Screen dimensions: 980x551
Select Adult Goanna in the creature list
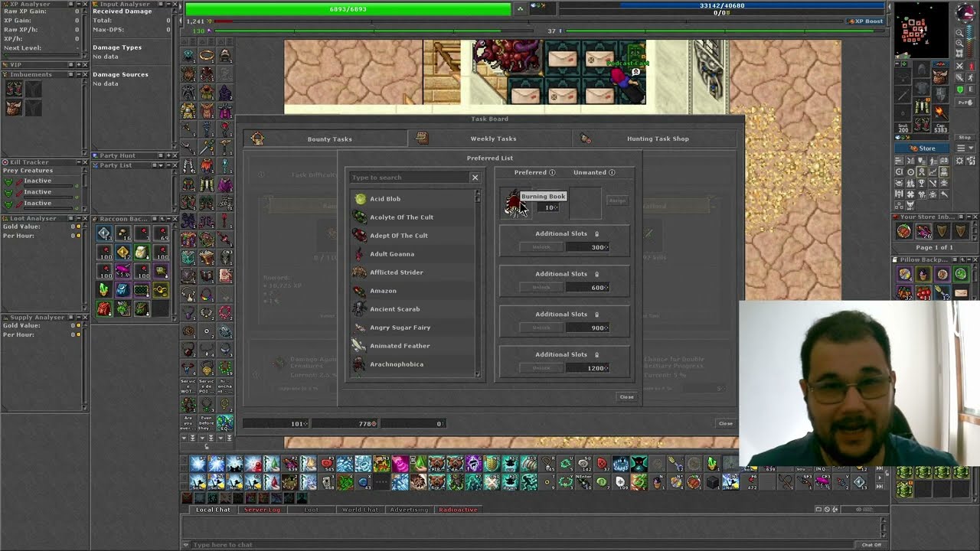413,254
